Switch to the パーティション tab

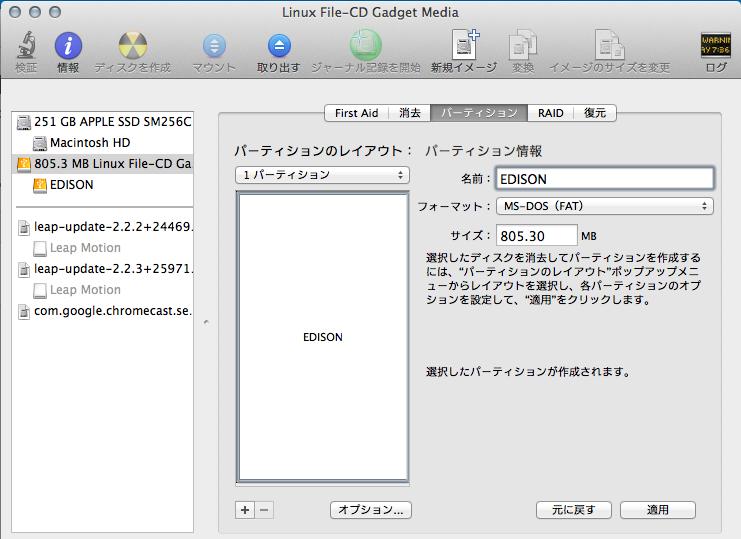(479, 113)
